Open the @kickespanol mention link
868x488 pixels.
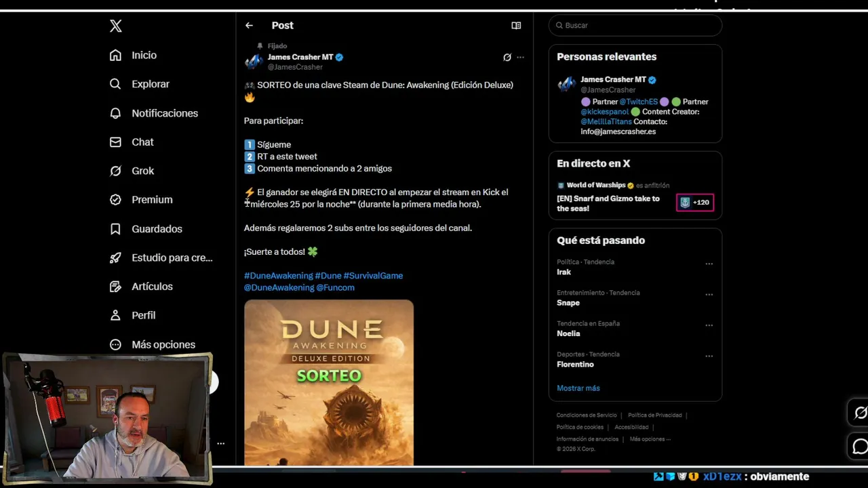coord(604,112)
